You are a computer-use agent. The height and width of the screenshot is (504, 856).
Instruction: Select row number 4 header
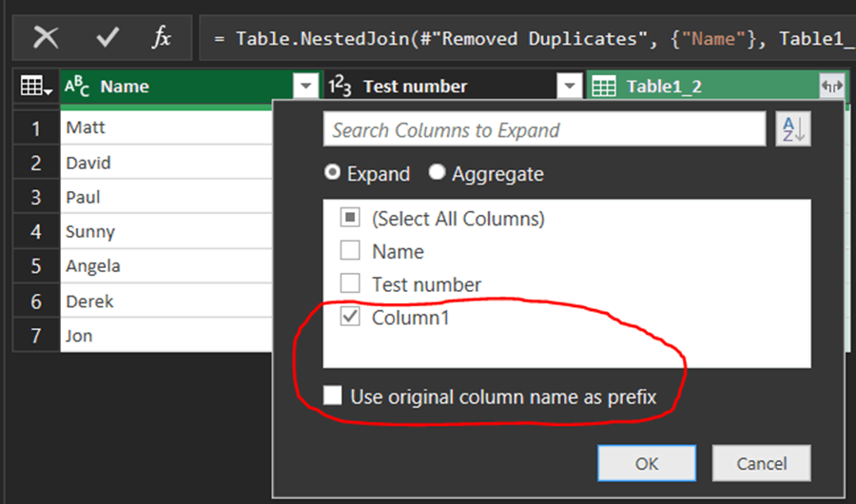[x=36, y=231]
